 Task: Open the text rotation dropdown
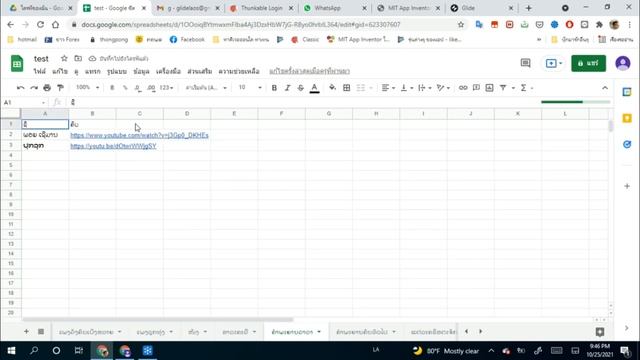click(443, 88)
